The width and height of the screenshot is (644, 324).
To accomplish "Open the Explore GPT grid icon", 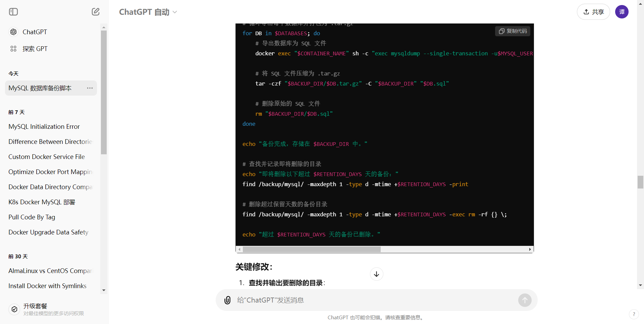I will point(13,49).
